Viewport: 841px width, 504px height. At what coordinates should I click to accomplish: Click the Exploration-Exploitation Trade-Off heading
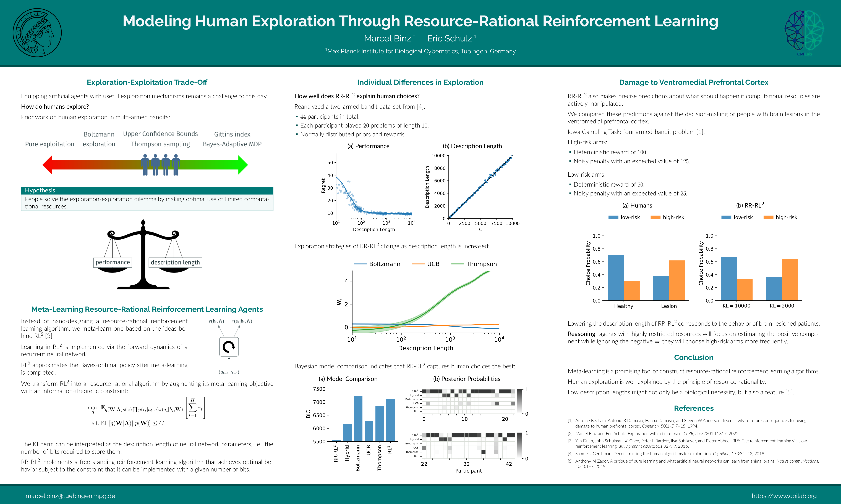click(x=147, y=82)
